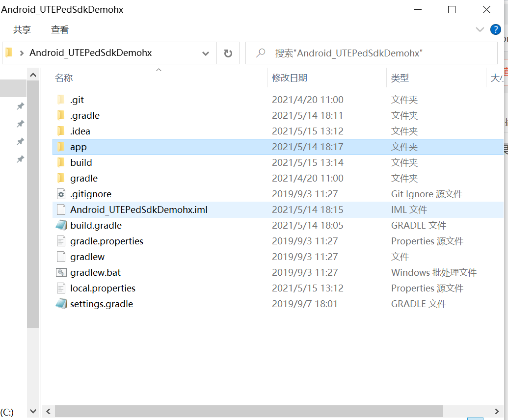The height and width of the screenshot is (420, 508).
Task: Expand the address path chevron before Android_UTEPedSdkDemohx
Action: click(x=22, y=53)
